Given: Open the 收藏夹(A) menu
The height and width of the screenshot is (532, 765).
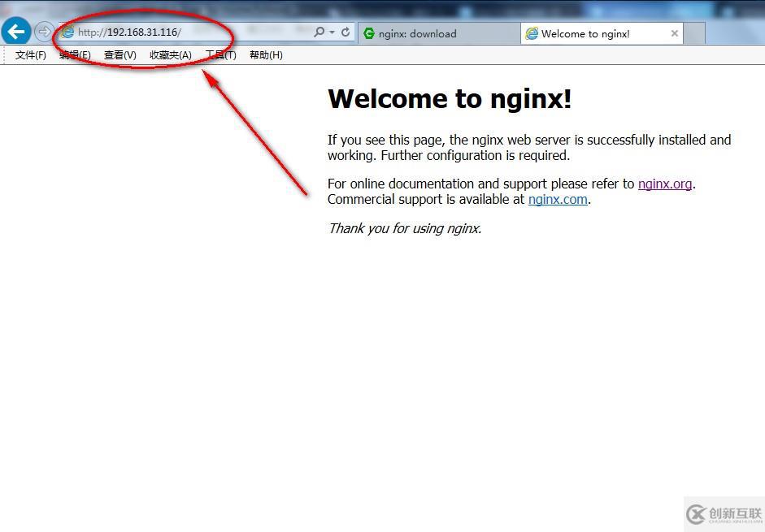Looking at the screenshot, I should tap(169, 54).
